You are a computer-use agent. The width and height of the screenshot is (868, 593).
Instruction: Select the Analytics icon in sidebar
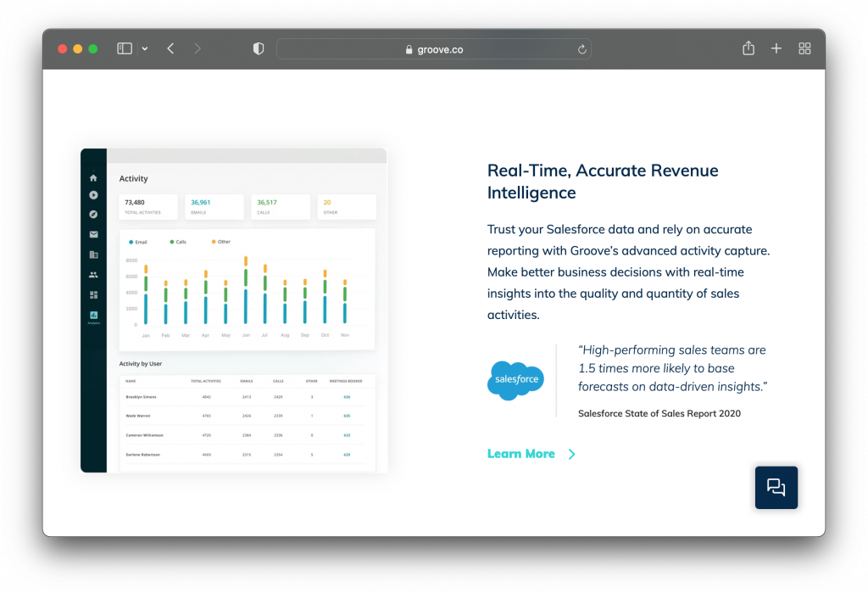coord(93,316)
